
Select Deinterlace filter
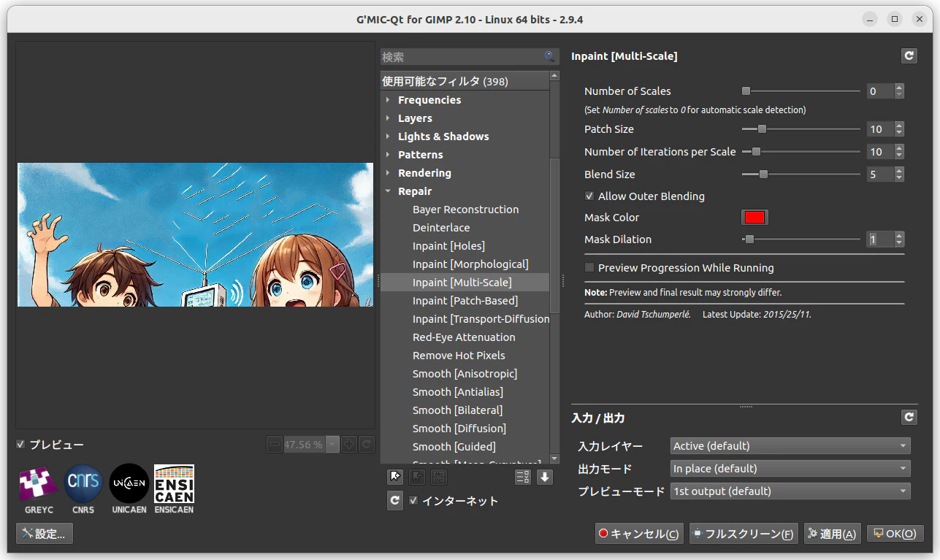coord(441,228)
